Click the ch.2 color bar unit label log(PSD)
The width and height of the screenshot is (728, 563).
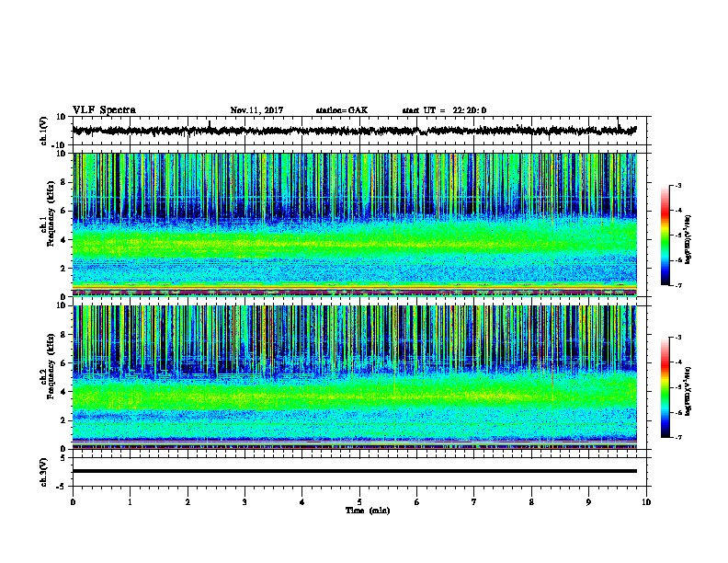[688, 391]
